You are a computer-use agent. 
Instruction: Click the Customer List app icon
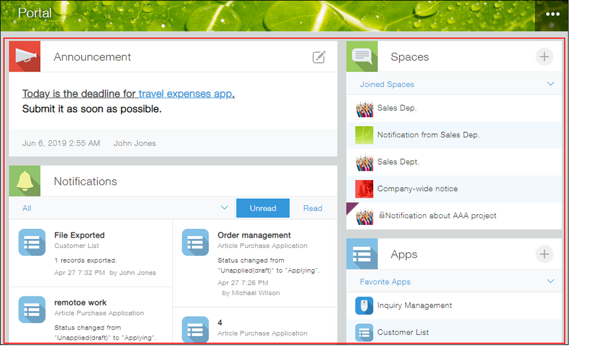pos(364,332)
